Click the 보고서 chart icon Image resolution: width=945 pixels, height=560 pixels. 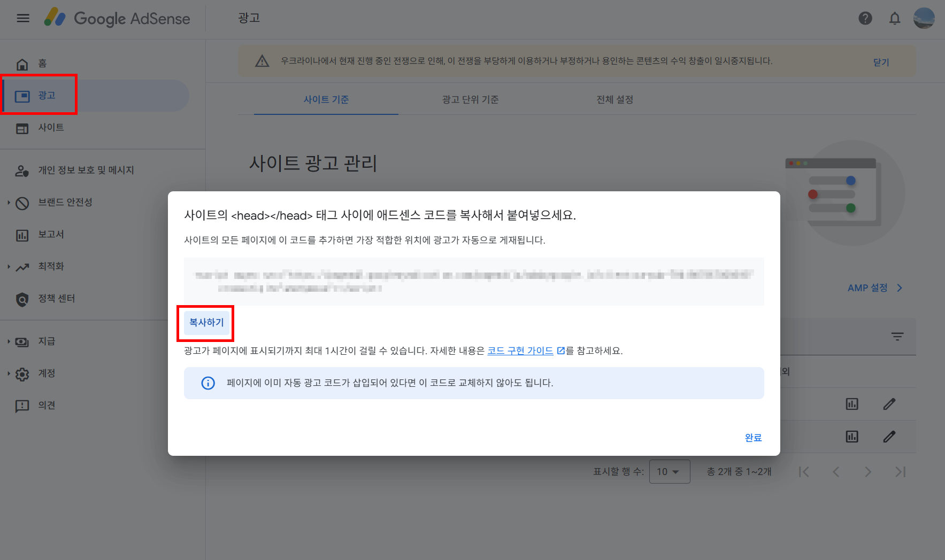tap(22, 235)
